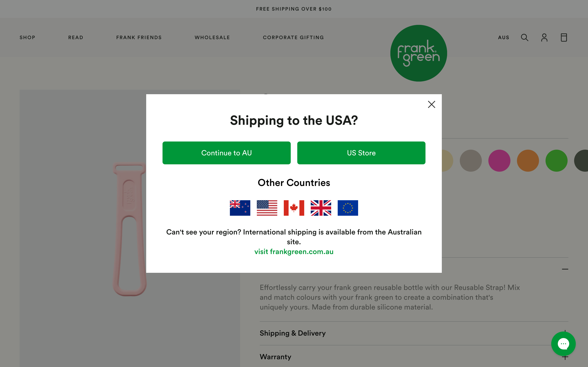The width and height of the screenshot is (588, 367).
Task: Go to Corporate Gifting menu item
Action: (293, 38)
